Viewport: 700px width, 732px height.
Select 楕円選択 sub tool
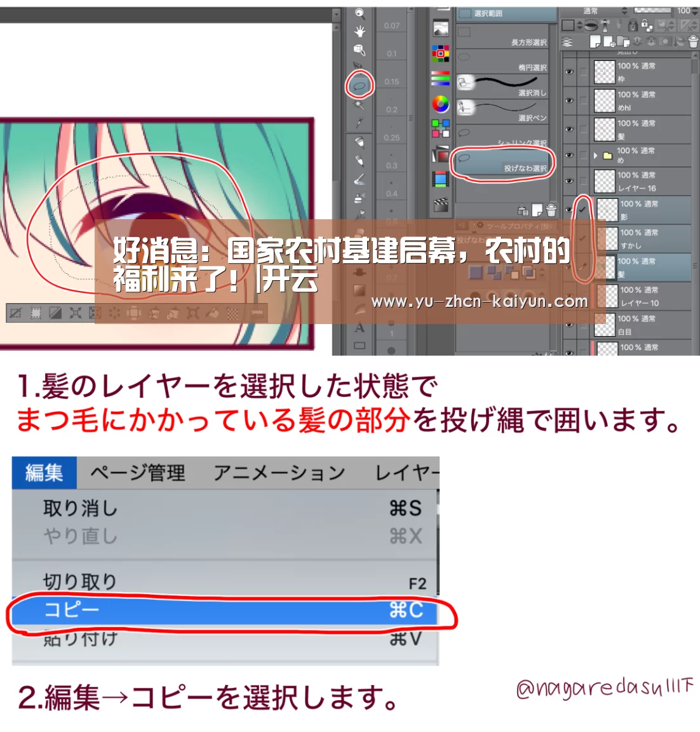point(503,62)
